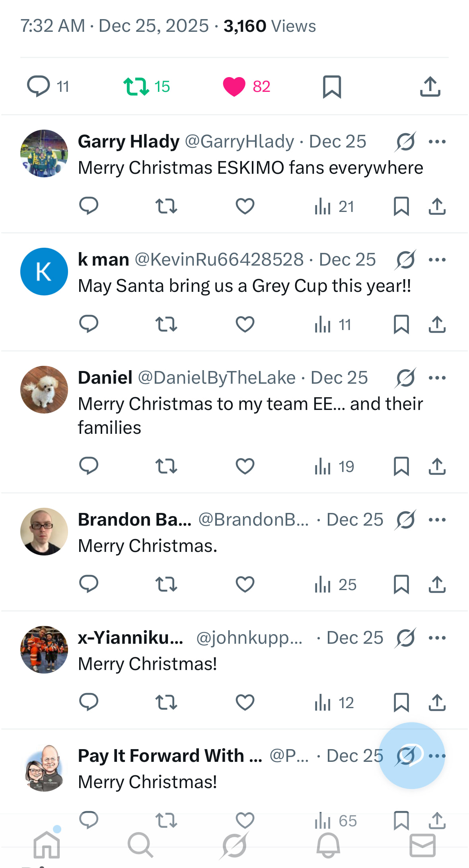Bookmark Brandon's Merry Christmas reply

click(401, 584)
